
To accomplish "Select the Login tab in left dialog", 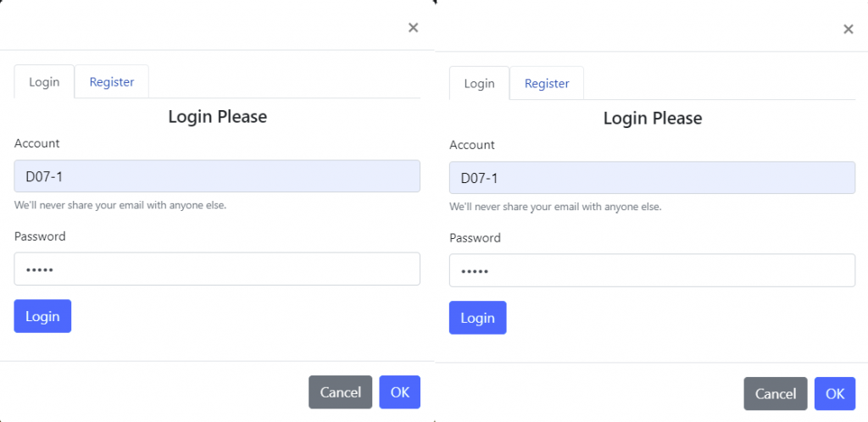I will pos(44,82).
